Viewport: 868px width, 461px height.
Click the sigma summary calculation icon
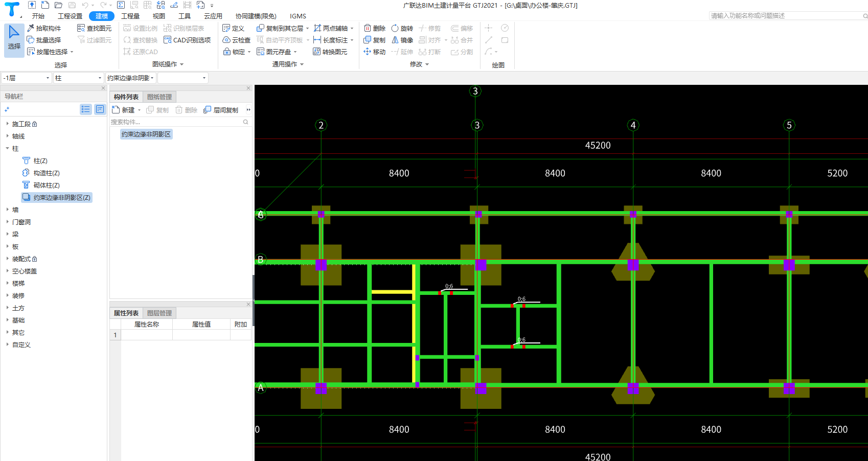click(121, 5)
